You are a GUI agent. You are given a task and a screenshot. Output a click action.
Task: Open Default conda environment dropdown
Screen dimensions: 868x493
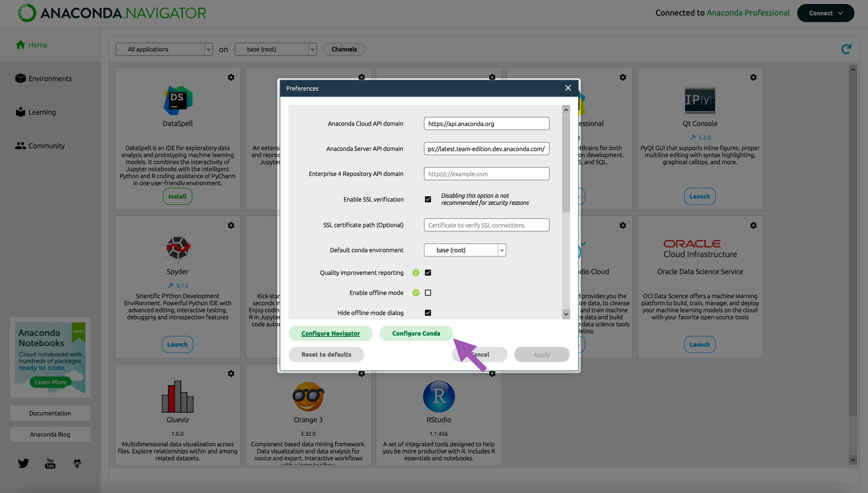(465, 250)
